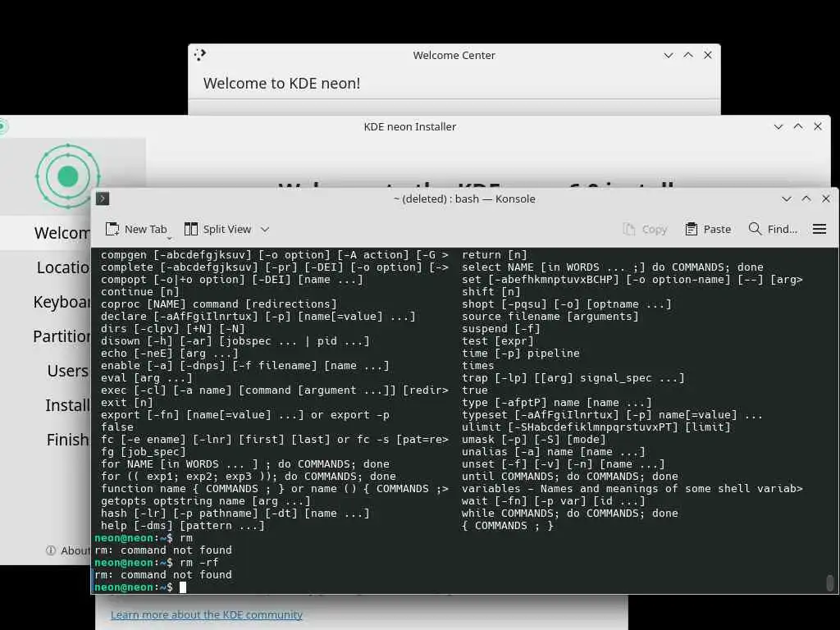
Task: Click the Konsole vertical scrollbar handle
Action: pos(830,583)
